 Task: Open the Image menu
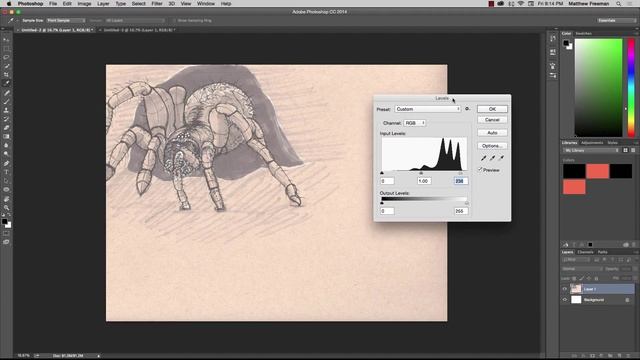84,4
